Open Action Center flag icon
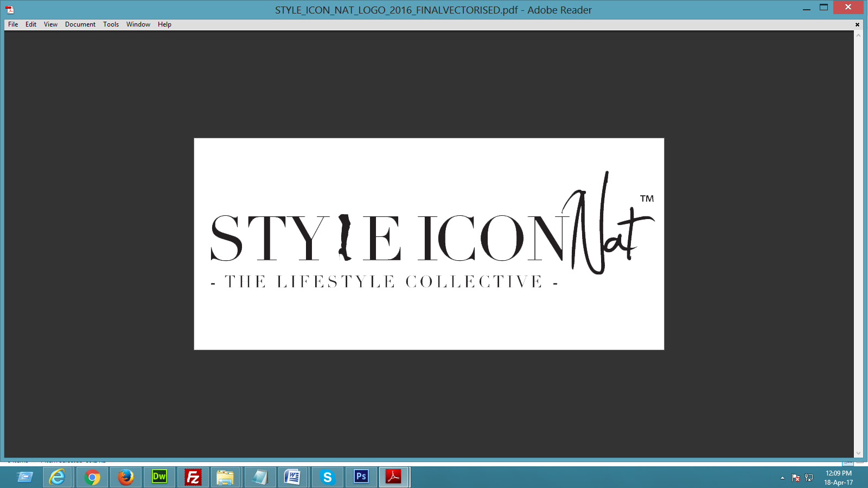 click(796, 478)
